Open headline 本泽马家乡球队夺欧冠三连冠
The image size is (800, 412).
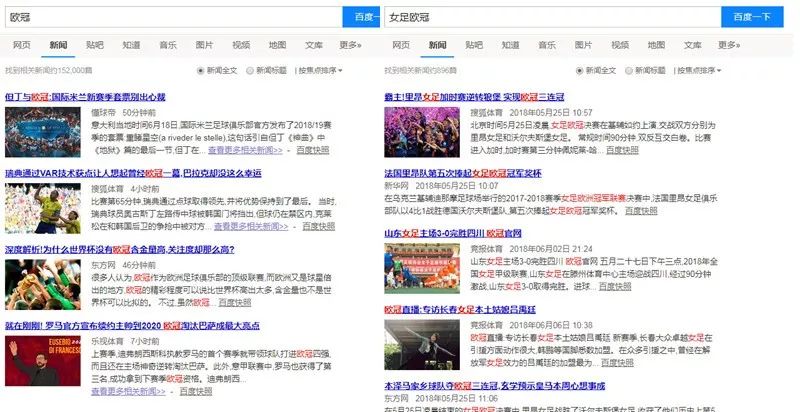point(495,386)
